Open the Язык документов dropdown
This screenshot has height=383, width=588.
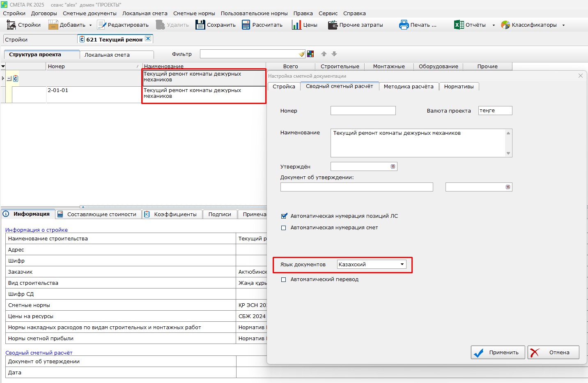tap(402, 264)
